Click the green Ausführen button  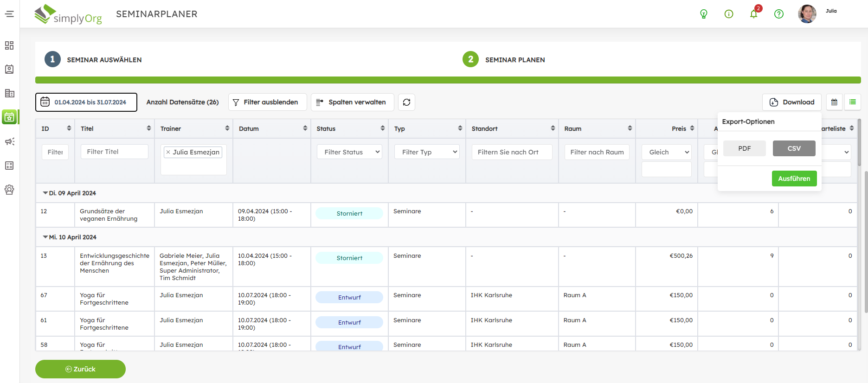[x=794, y=179]
